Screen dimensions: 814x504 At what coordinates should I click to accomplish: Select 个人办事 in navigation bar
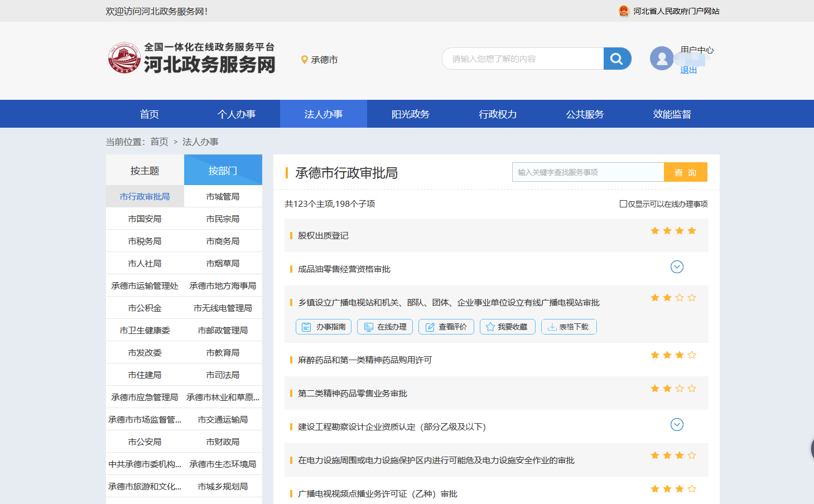pyautogui.click(x=237, y=114)
